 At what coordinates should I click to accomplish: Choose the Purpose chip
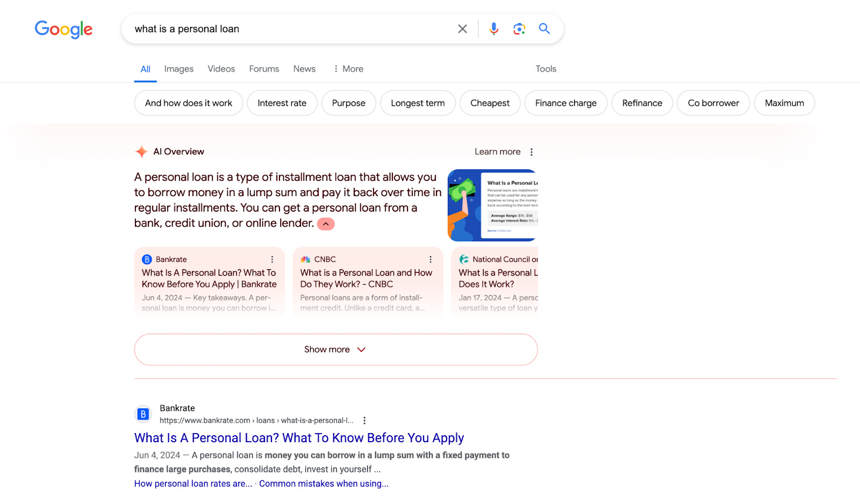point(349,103)
